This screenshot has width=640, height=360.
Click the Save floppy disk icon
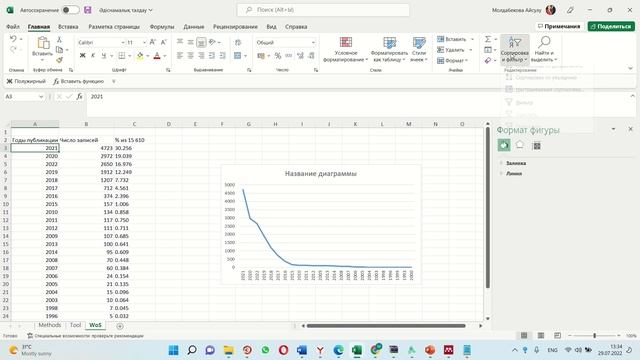click(x=88, y=10)
